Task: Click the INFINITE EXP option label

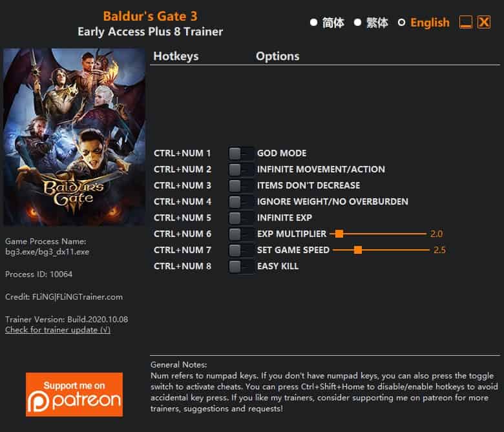Action: [284, 218]
